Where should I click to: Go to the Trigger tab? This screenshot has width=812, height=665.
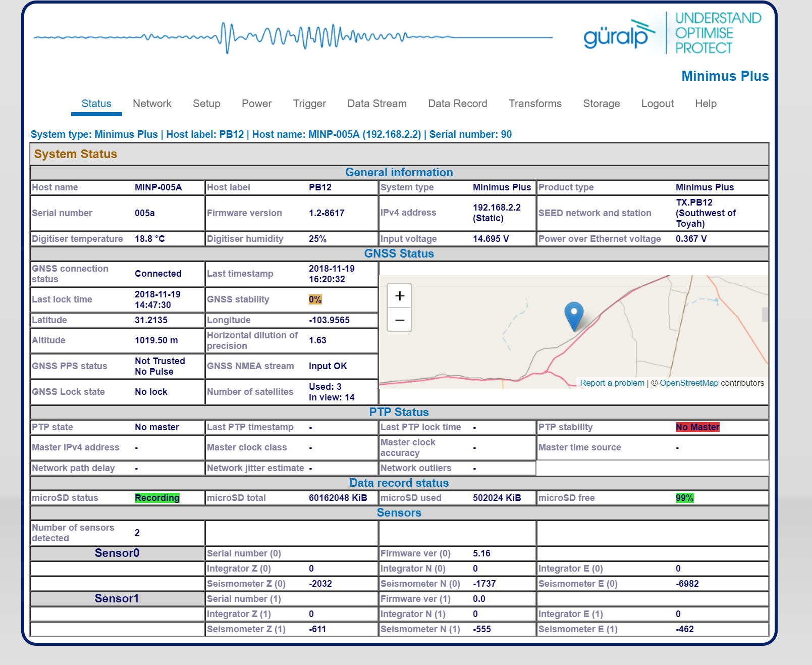[309, 104]
